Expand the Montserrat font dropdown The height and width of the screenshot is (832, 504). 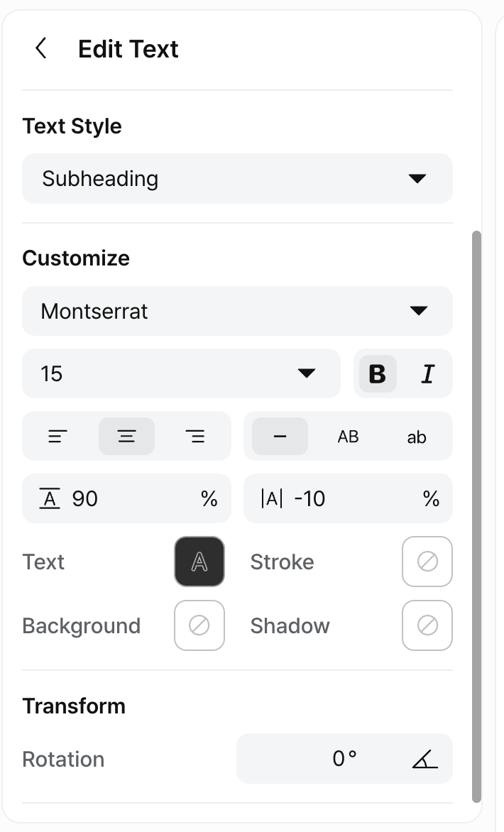point(237,312)
